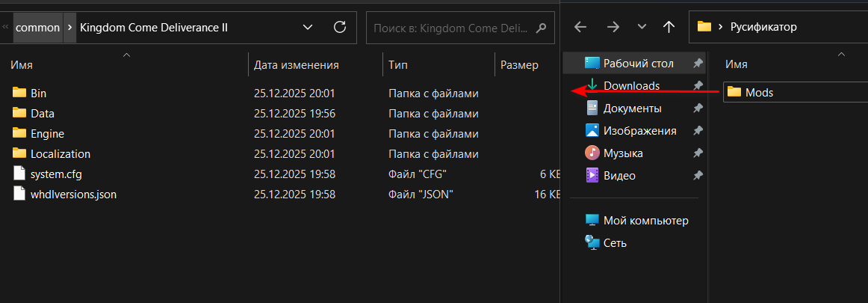Viewport: 868px width, 303px height.
Task: Click the common breadcrumb segment
Action: coord(37,28)
